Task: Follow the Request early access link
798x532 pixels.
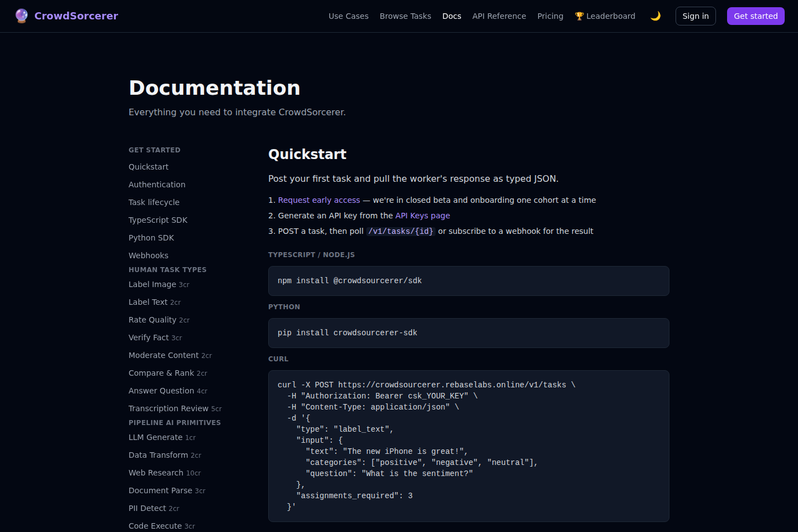Action: 319,200
